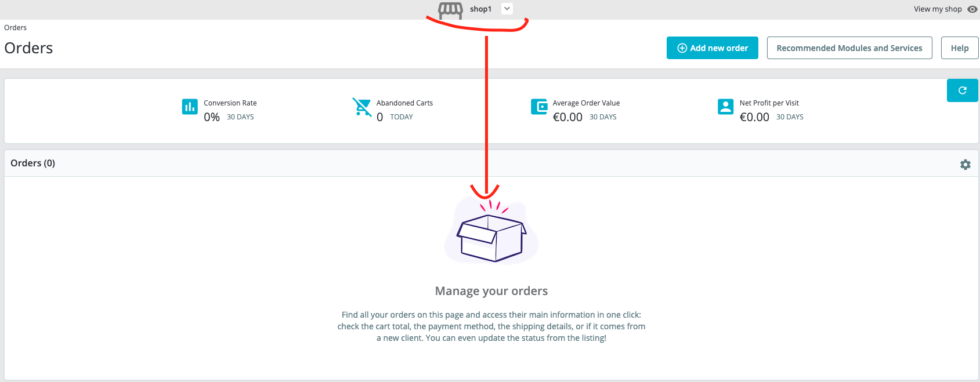Open the orders table settings gear
The width and height of the screenshot is (980, 382).
pos(965,165)
